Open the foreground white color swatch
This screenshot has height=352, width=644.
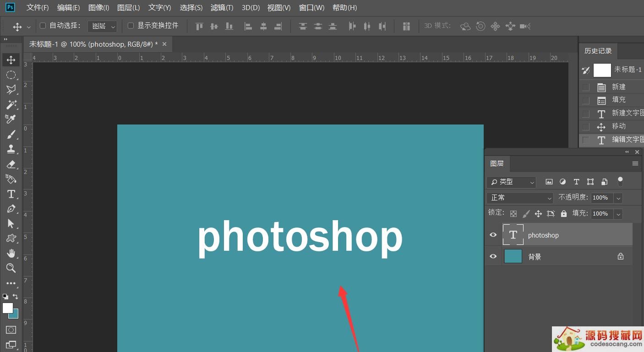tap(8, 308)
